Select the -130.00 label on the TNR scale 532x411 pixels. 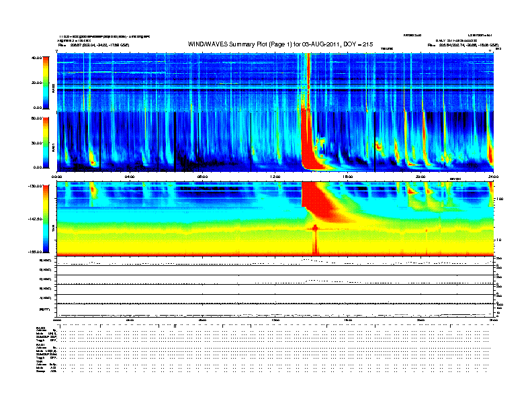[x=36, y=186]
